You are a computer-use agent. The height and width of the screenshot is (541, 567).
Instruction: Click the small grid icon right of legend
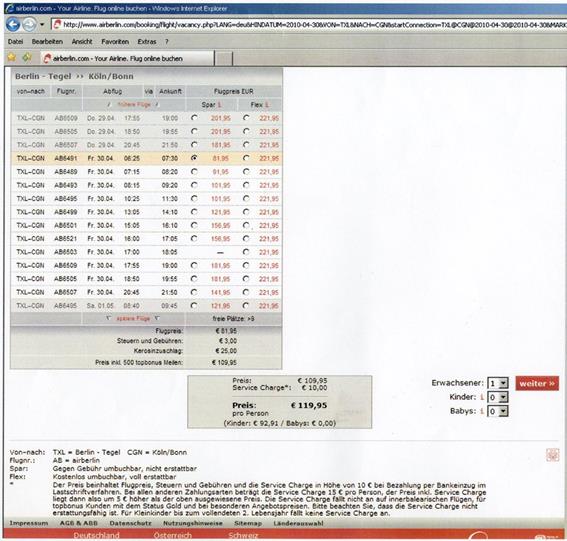[552, 455]
